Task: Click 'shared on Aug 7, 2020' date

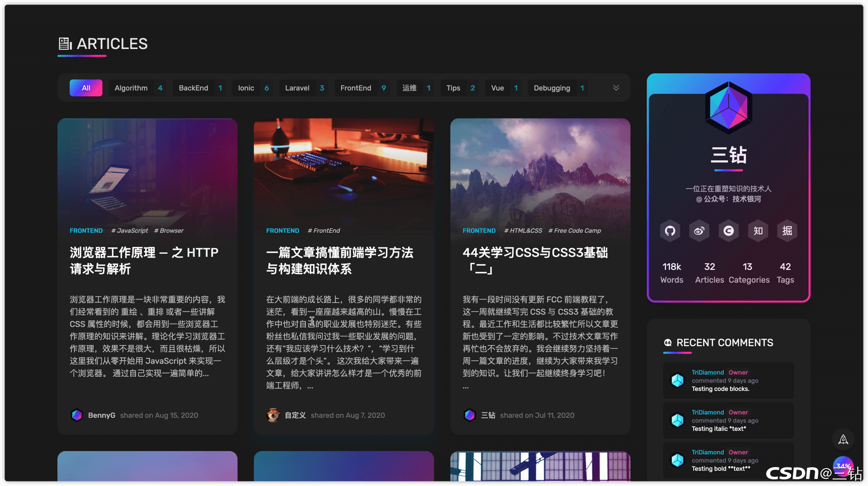Action: 348,415
